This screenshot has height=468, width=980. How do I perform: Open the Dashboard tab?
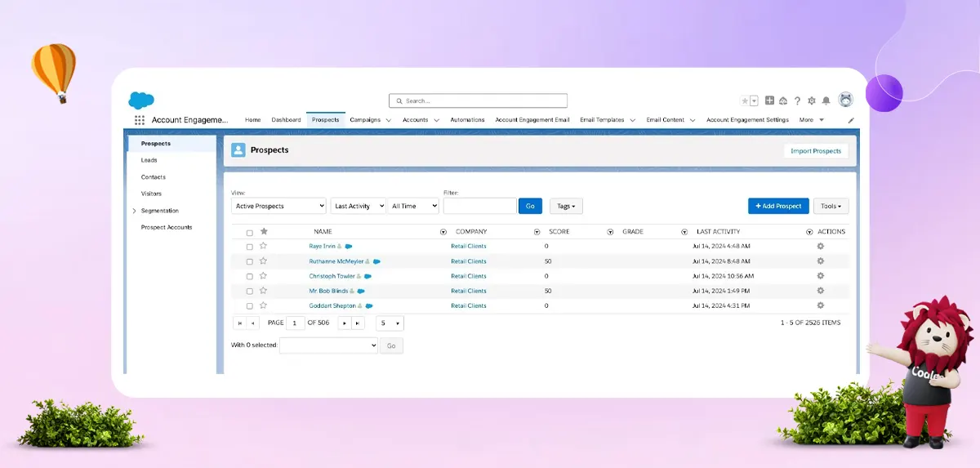(287, 120)
